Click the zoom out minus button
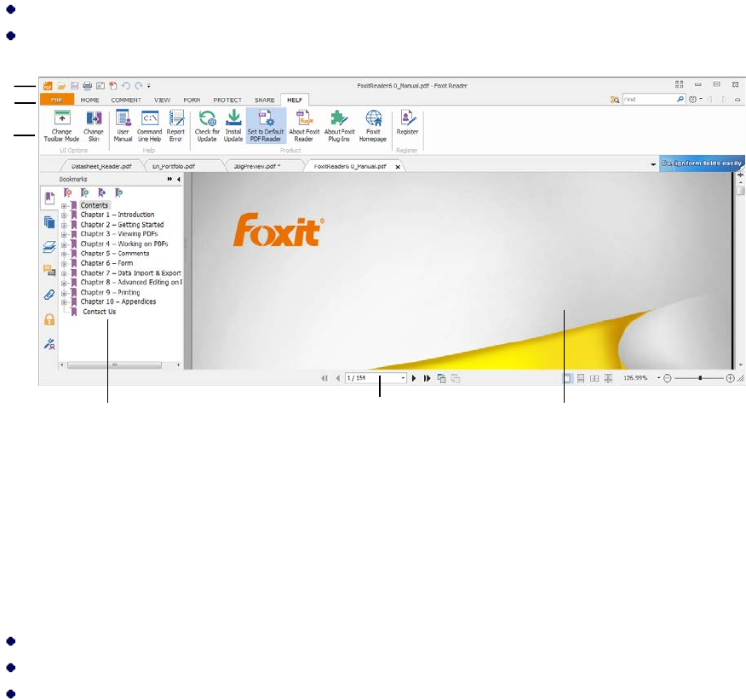 coord(668,378)
